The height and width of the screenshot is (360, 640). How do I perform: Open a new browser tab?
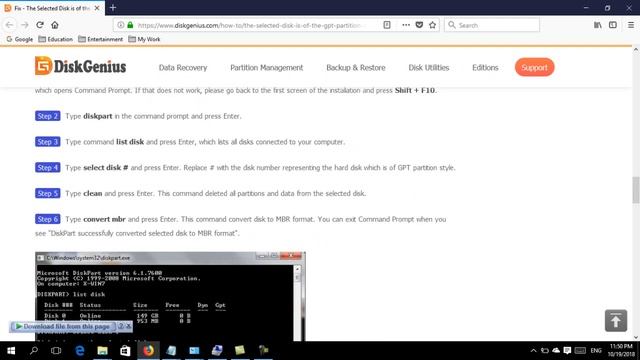coord(113,8)
